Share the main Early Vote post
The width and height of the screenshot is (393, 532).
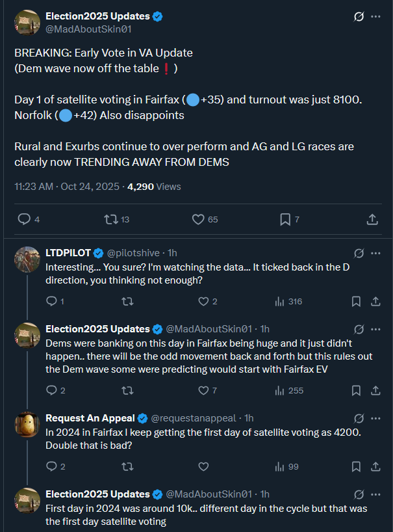pos(373,220)
